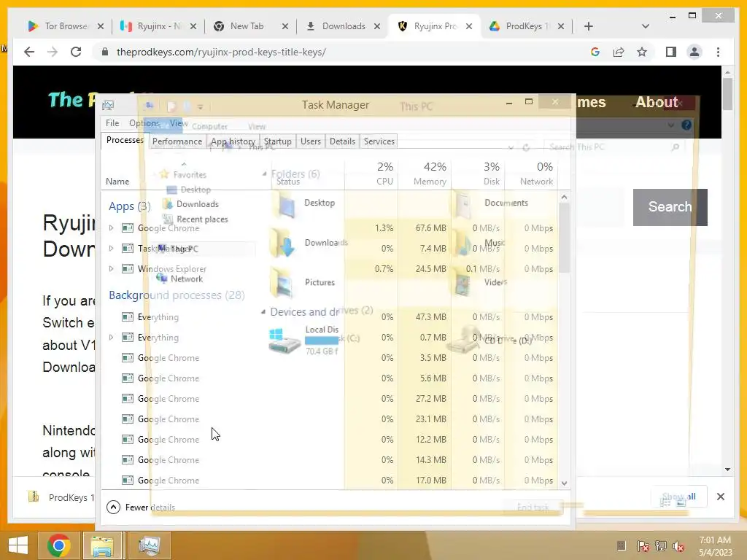Close the Tor Browser tab
This screenshot has height=560, width=747.
click(x=101, y=26)
